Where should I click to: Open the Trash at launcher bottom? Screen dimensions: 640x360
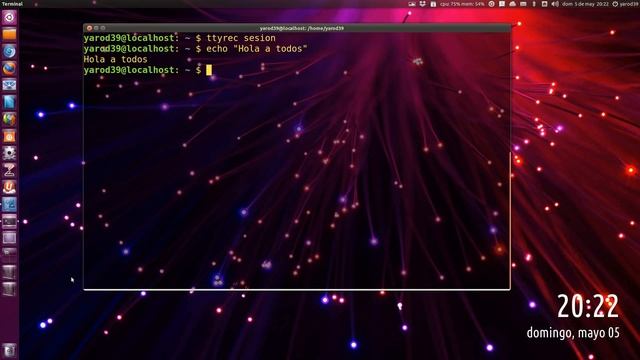point(9,350)
